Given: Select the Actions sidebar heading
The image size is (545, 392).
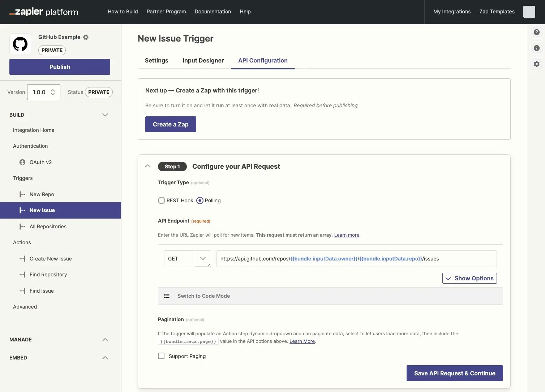Looking at the screenshot, I should pyautogui.click(x=22, y=242).
